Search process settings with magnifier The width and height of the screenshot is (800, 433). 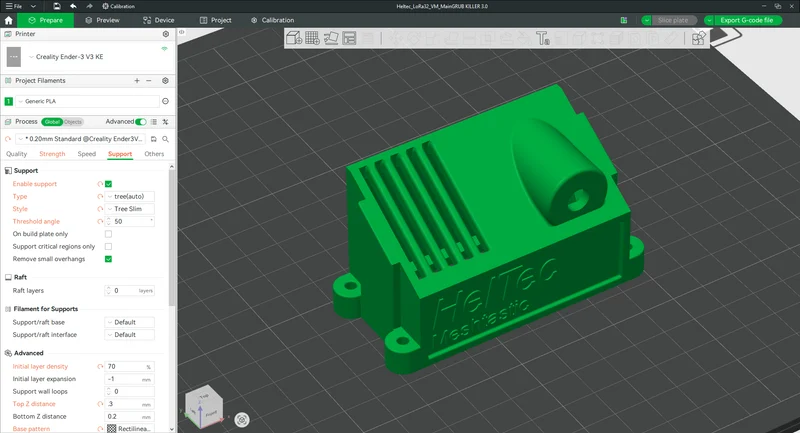pyautogui.click(x=165, y=139)
